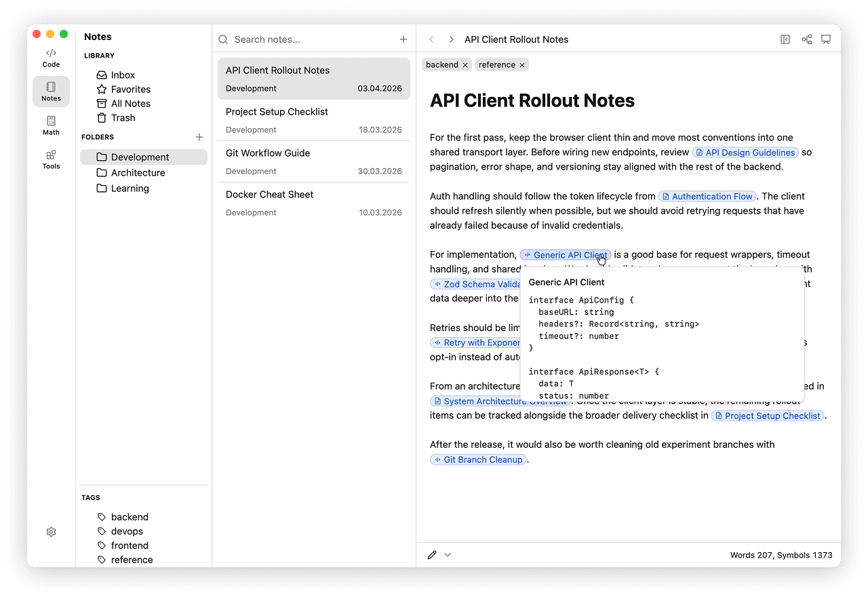Screen dimensions: 868x597
Task: Create a new note with plus icon
Action: coord(403,39)
